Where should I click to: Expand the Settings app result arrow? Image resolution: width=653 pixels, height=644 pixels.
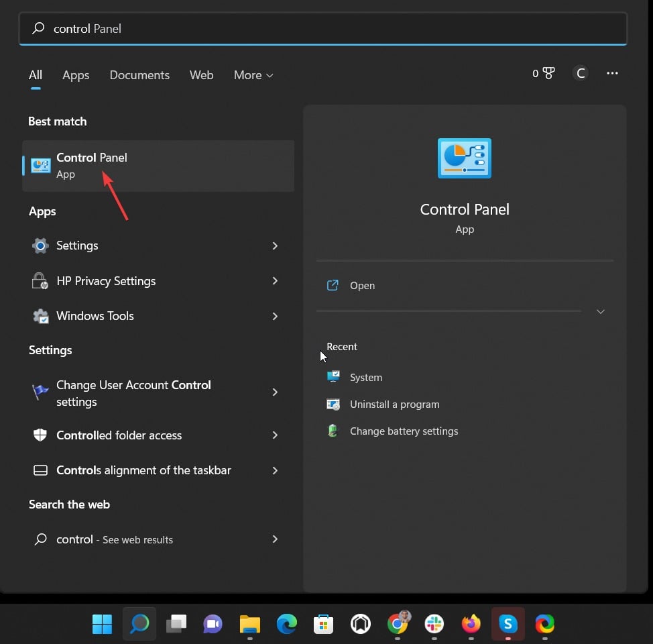pyautogui.click(x=275, y=246)
